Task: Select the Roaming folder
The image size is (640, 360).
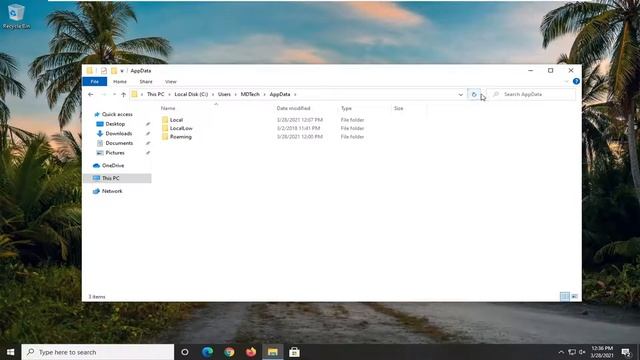Action: tap(180, 137)
